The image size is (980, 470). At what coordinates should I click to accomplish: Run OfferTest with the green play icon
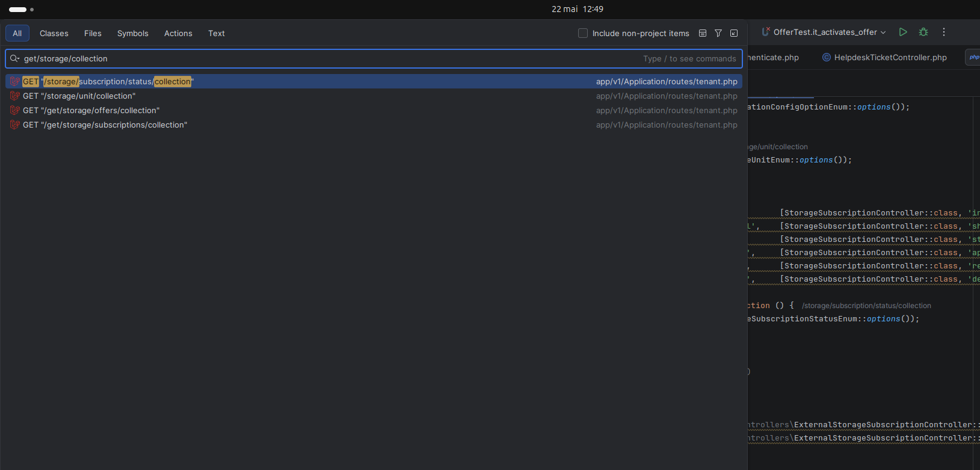(x=903, y=32)
